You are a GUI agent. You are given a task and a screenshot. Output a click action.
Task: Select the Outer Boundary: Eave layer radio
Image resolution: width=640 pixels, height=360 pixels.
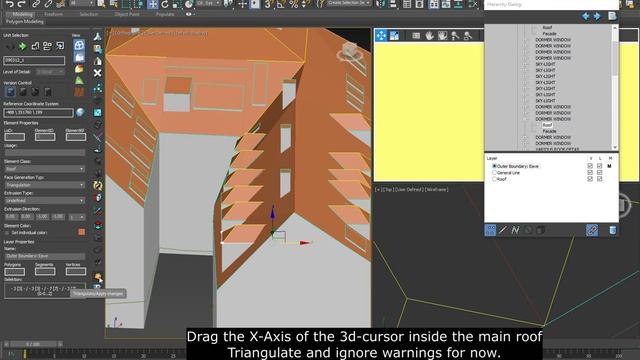[494, 166]
